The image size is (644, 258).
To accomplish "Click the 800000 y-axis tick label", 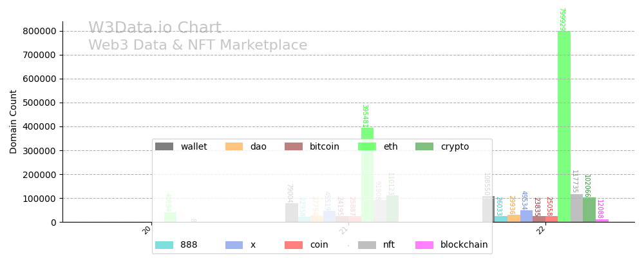I will click(x=40, y=31).
